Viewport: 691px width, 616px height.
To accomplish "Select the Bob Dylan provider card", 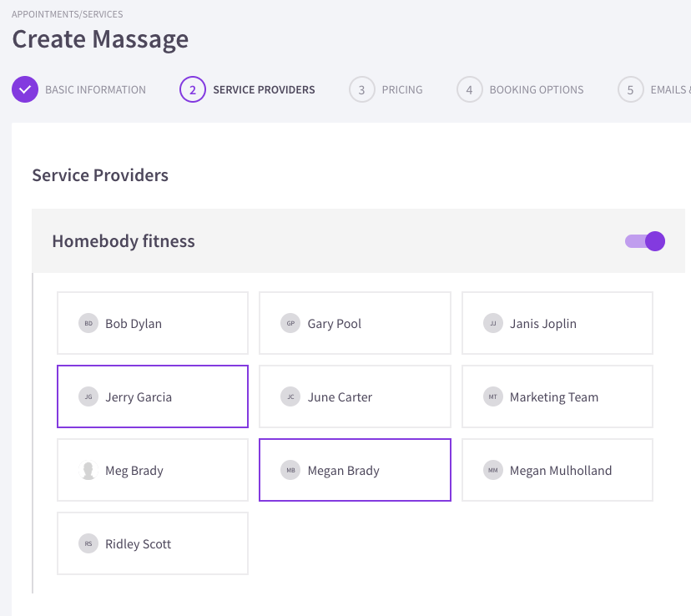I will (153, 323).
